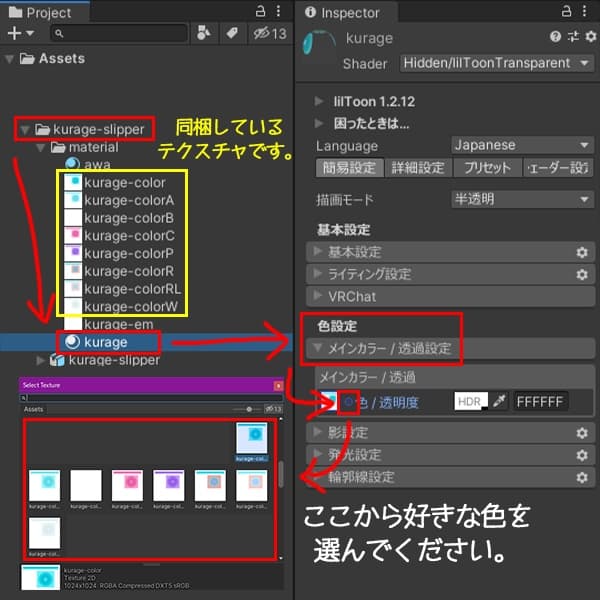
Task: Open gear menu for ライティング設定
Action: click(582, 274)
